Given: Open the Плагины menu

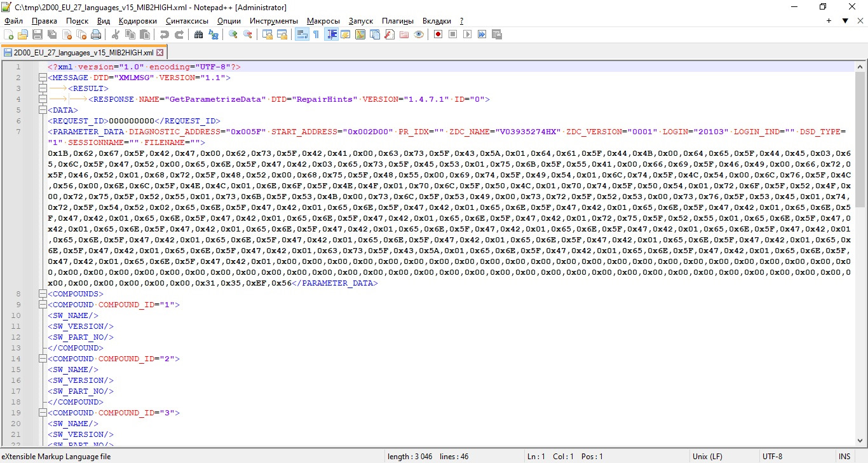Looking at the screenshot, I should [x=398, y=21].
